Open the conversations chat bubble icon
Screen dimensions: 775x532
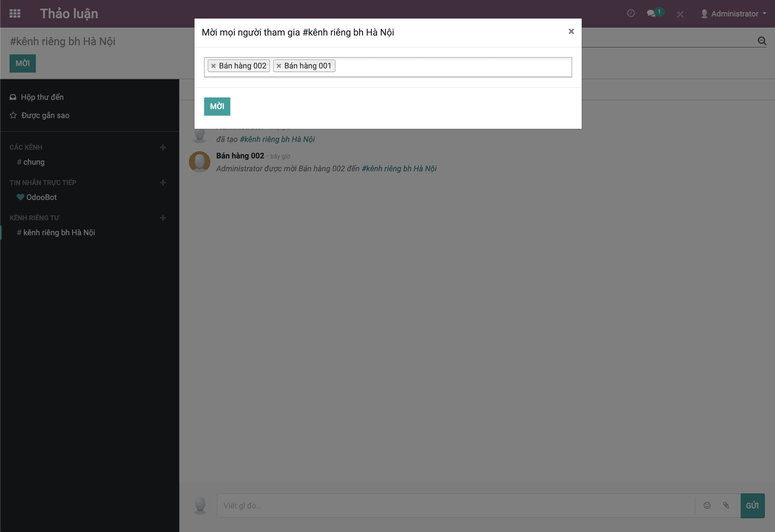point(651,13)
